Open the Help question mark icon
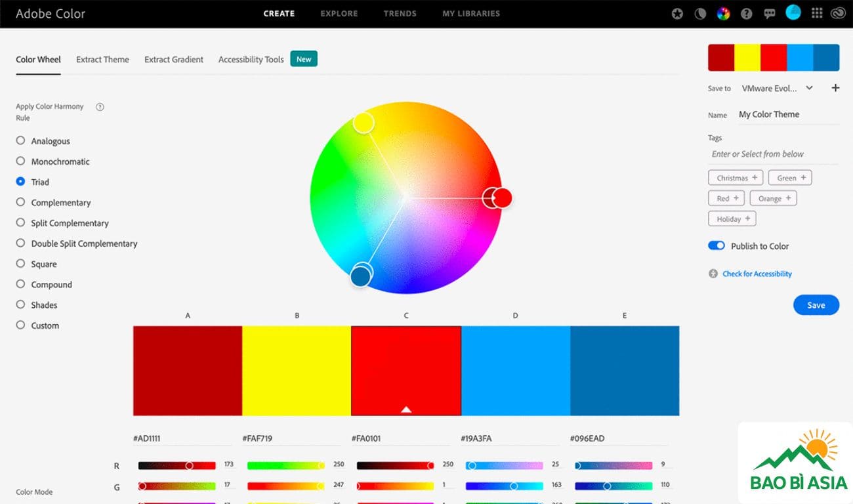Screen dimensions: 853x504 (746, 12)
